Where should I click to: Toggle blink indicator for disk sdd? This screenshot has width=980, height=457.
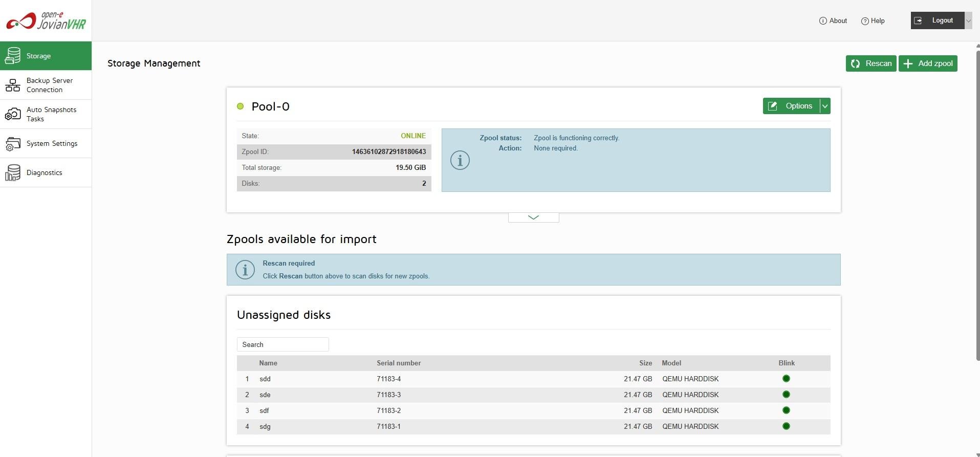pyautogui.click(x=786, y=379)
